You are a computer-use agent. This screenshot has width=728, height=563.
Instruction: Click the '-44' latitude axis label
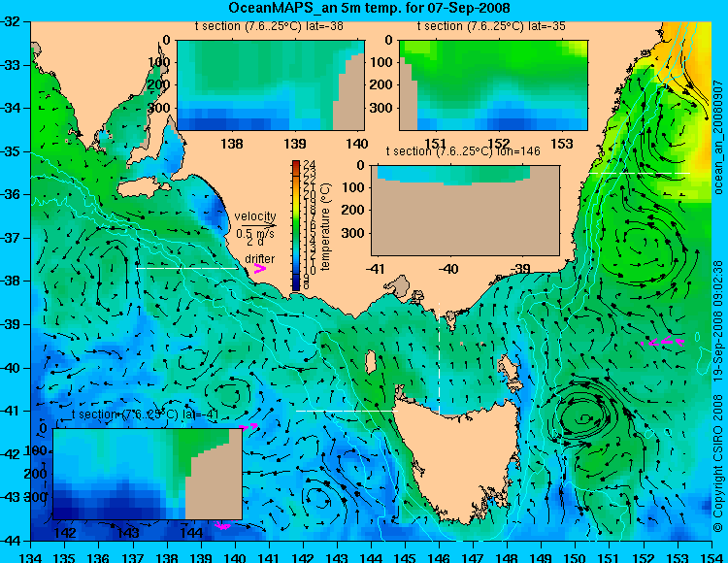tap(11, 541)
